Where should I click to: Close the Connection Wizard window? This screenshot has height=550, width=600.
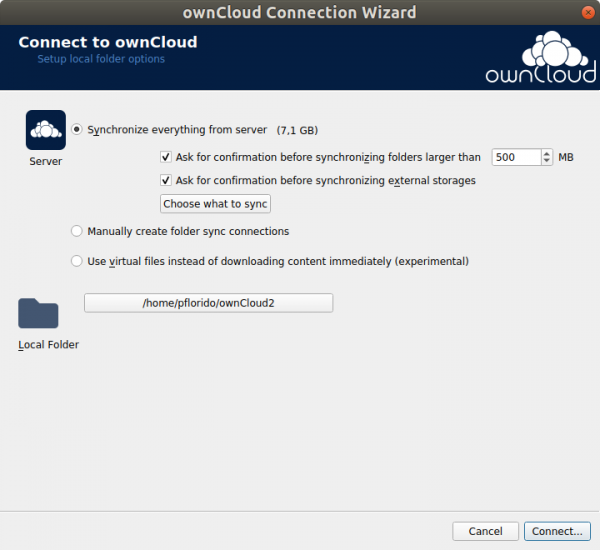pyautogui.click(x=588, y=13)
